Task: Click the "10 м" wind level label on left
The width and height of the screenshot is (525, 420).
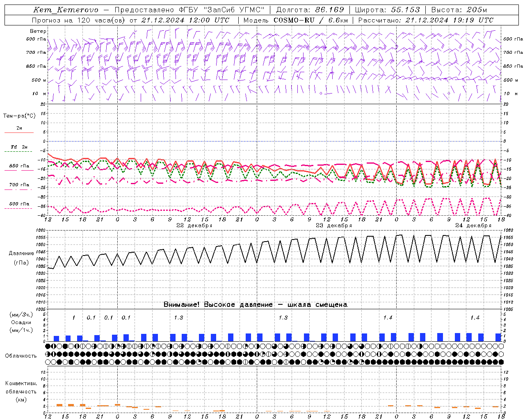Action: click(39, 94)
